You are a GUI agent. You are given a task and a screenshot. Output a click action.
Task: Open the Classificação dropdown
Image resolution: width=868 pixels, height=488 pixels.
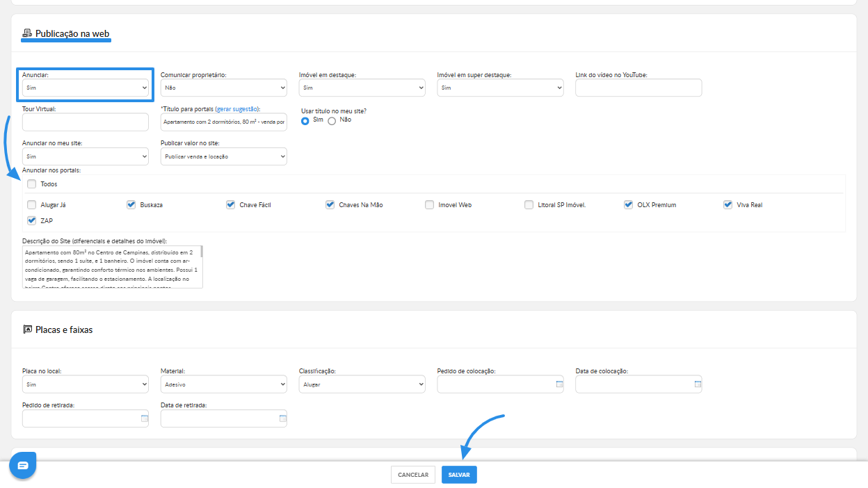point(362,384)
